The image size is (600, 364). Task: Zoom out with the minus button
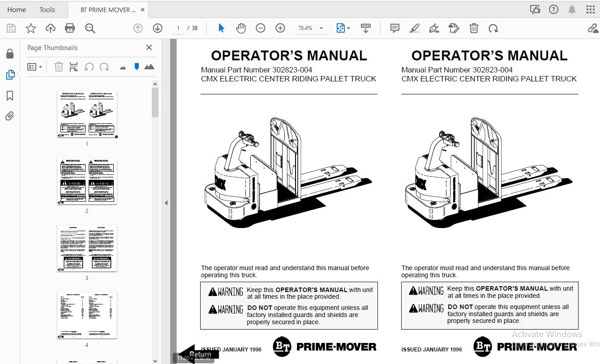coord(261,28)
